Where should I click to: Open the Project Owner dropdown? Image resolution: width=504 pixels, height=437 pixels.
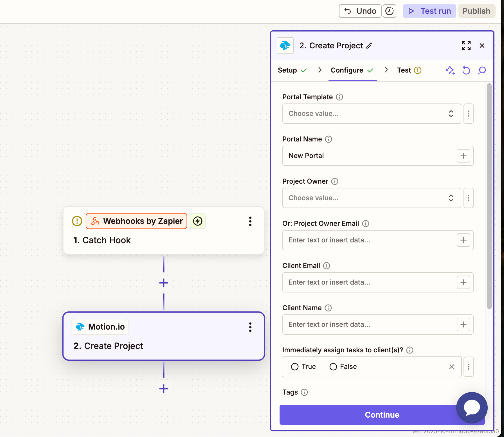[372, 198]
